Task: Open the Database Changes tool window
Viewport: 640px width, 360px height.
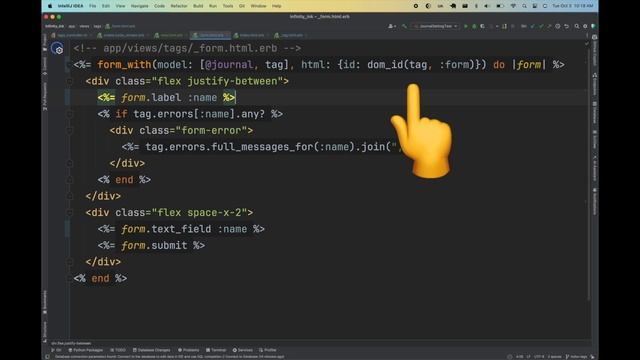Action: [x=151, y=350]
